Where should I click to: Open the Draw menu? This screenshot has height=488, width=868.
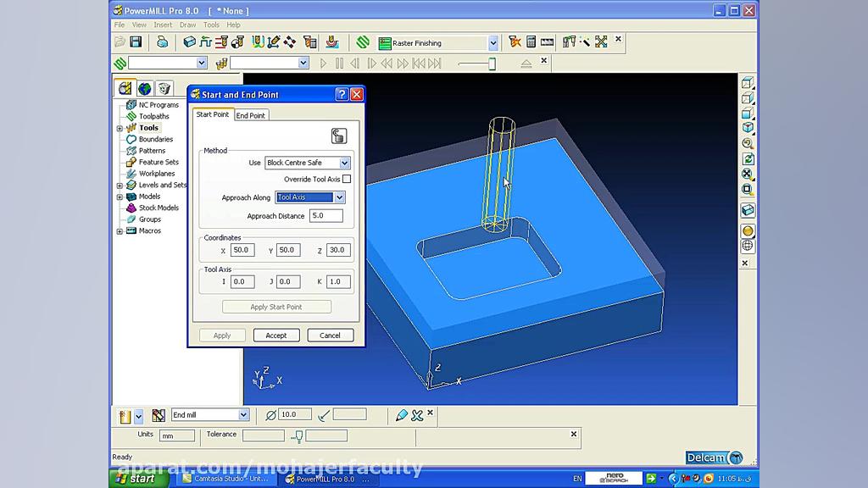point(187,25)
